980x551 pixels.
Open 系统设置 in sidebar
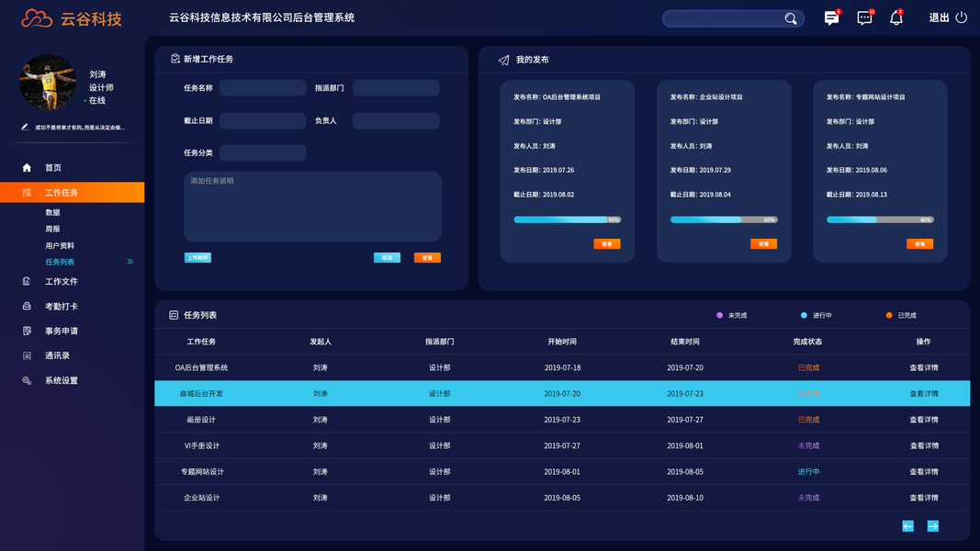[62, 380]
